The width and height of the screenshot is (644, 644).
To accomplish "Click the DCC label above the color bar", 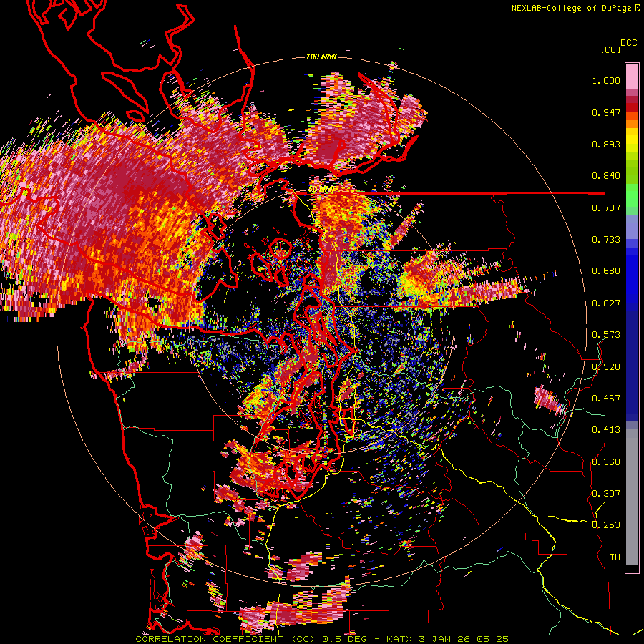I will (629, 43).
